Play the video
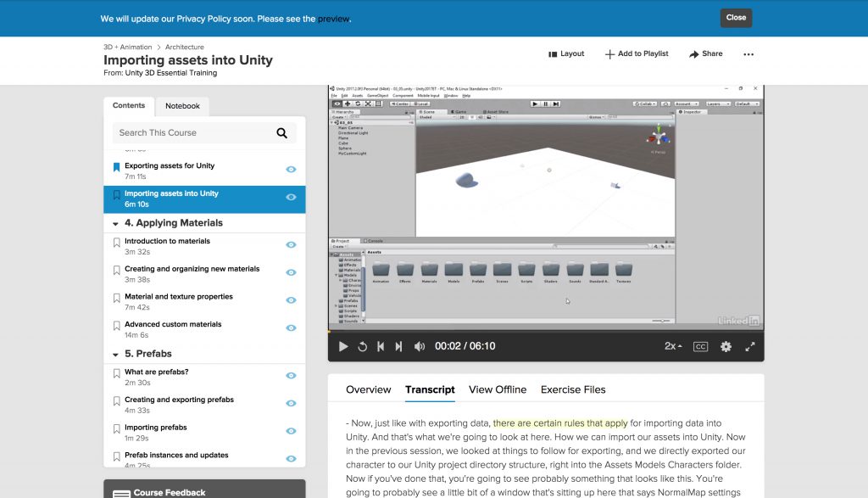The height and width of the screenshot is (498, 868). (x=343, y=346)
